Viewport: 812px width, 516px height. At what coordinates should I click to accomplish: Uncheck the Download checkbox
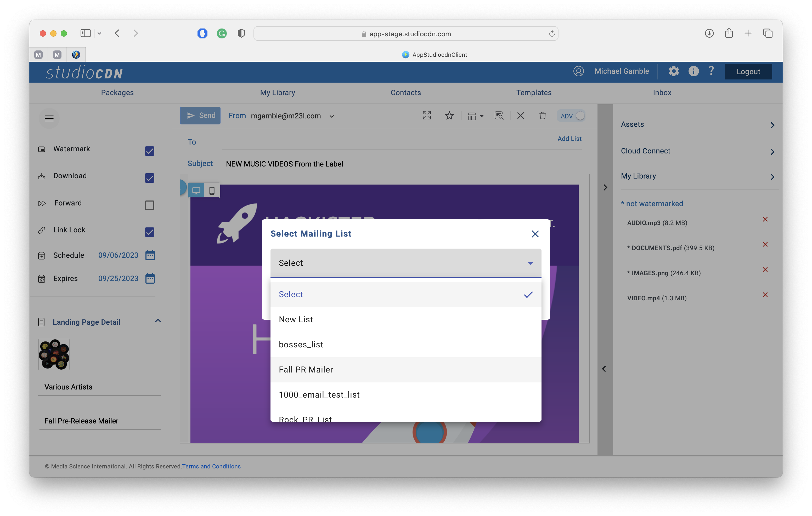click(149, 178)
